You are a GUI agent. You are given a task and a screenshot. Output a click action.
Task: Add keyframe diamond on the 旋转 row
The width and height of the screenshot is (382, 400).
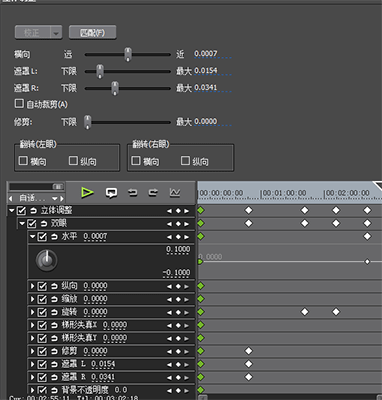coord(178,312)
